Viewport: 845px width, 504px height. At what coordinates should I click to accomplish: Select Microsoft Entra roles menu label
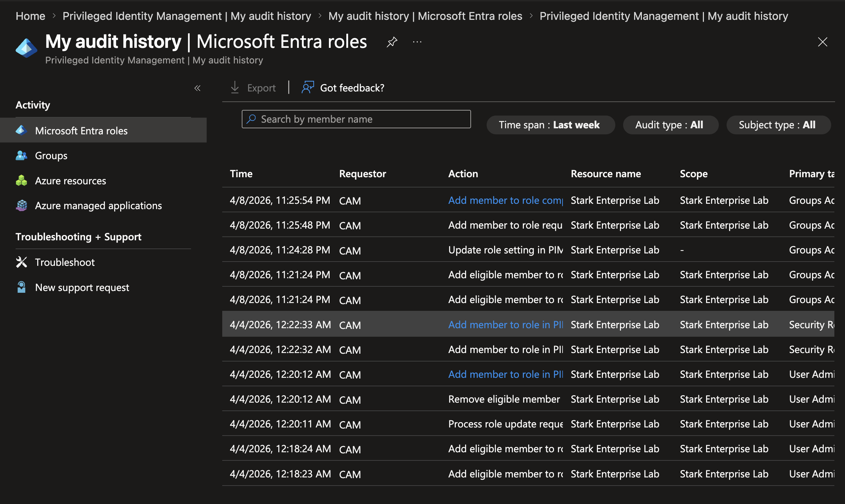click(81, 131)
